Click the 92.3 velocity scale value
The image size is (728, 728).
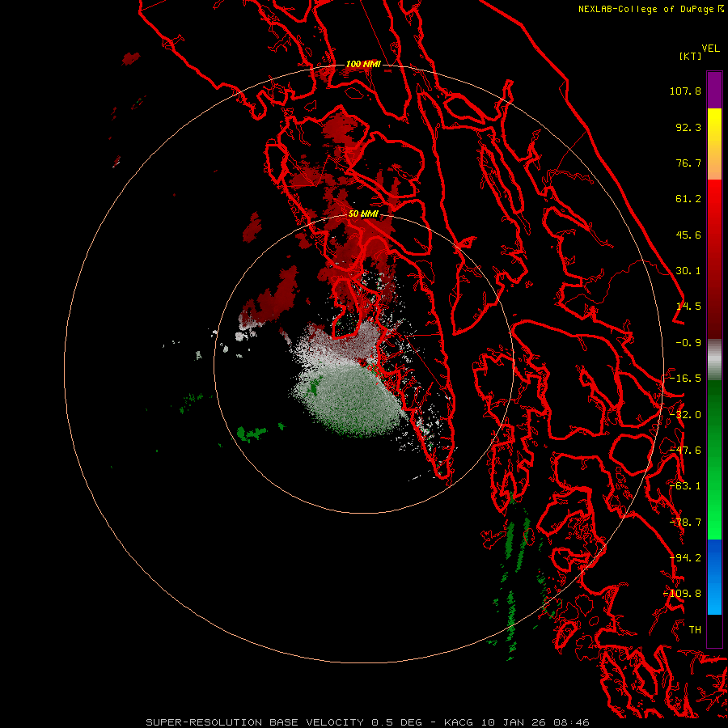pyautogui.click(x=688, y=127)
